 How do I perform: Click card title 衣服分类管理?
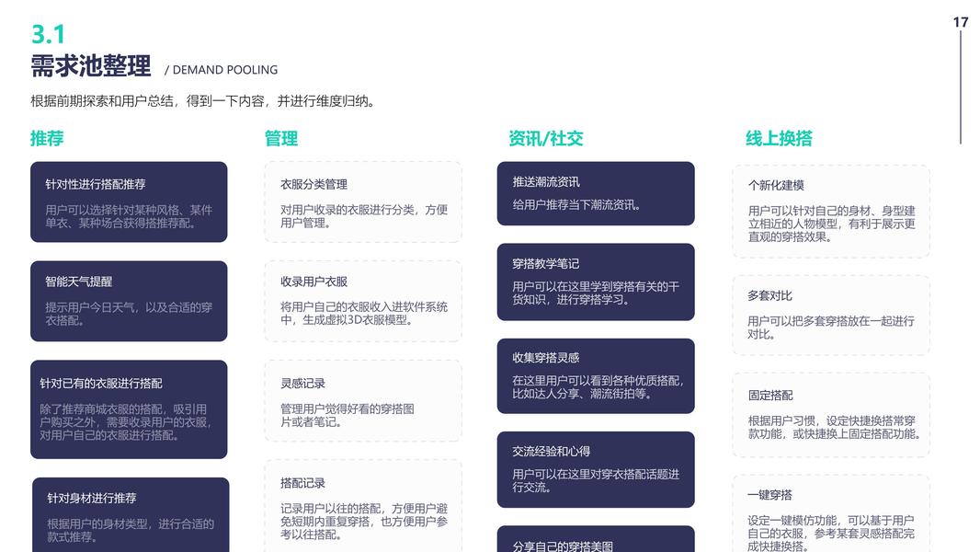pos(313,184)
